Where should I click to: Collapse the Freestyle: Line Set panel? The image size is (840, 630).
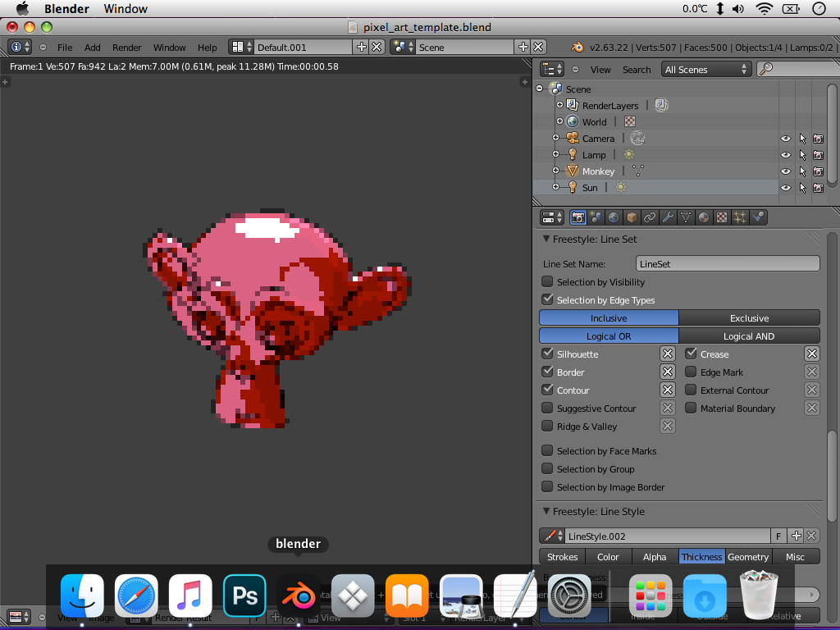coord(546,239)
